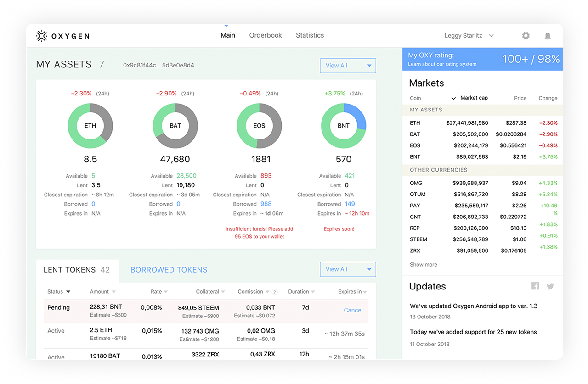Switch to the Borrowed Tokens tab
Screen dimensions: 588x384
coord(169,270)
